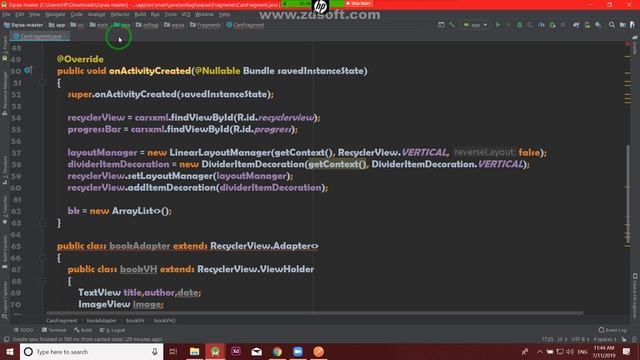Open the Navigate menu
Image resolution: width=640 pixels, height=360 pixels.
[55, 14]
